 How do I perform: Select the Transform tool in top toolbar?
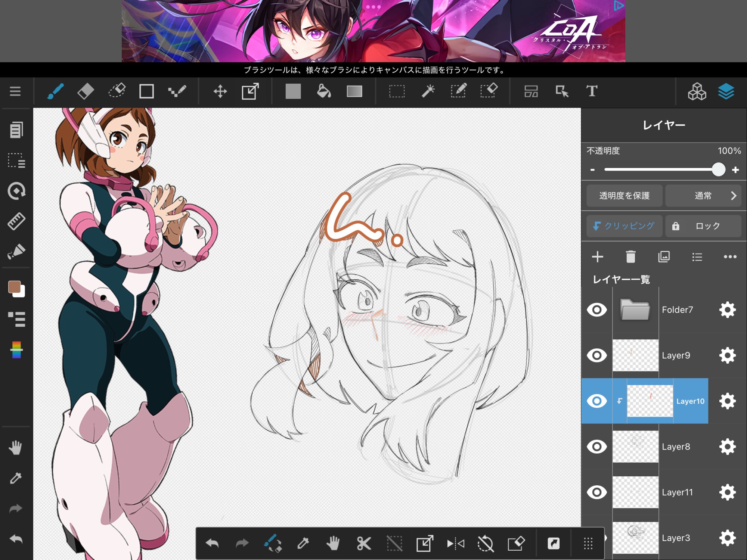[250, 91]
